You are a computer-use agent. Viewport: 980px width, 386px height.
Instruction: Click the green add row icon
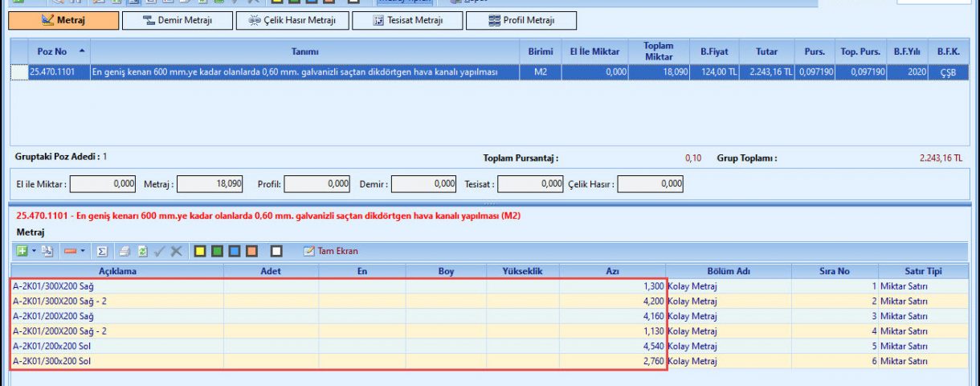(22, 251)
